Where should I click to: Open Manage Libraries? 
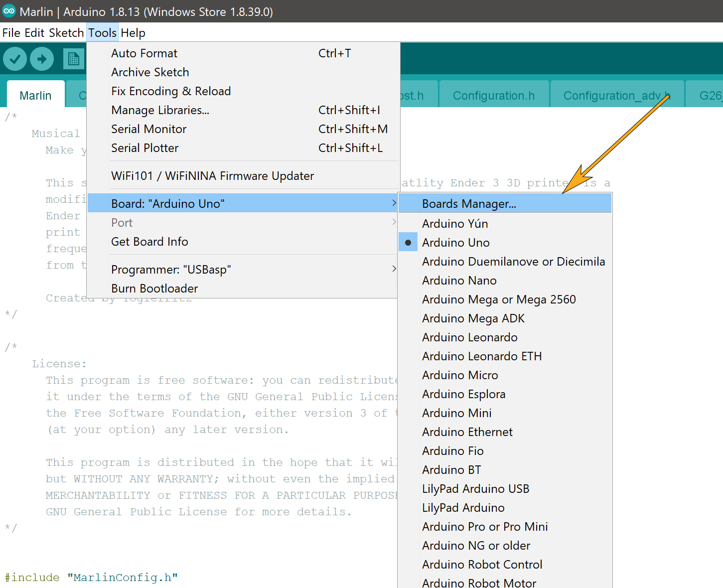tap(160, 110)
